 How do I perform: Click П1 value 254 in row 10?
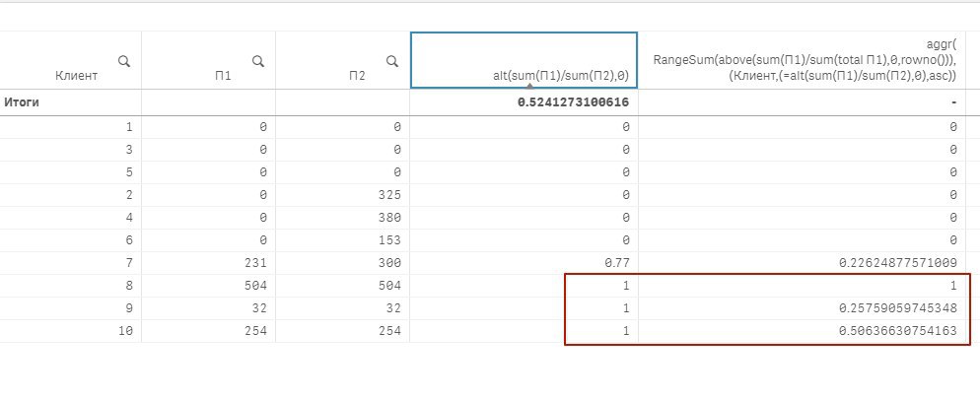tap(255, 331)
